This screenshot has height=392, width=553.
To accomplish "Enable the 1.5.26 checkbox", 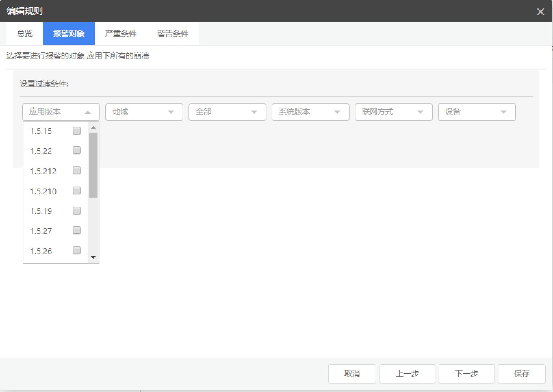I will tap(77, 251).
